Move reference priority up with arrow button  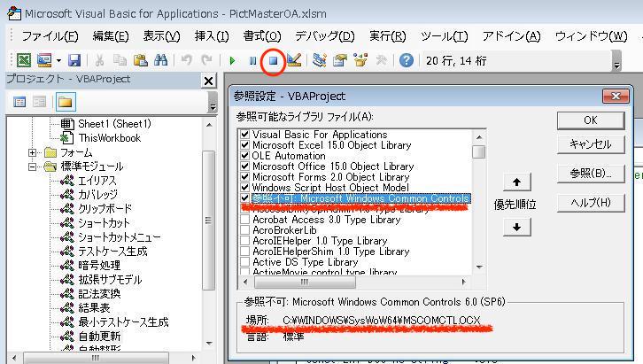(x=516, y=182)
